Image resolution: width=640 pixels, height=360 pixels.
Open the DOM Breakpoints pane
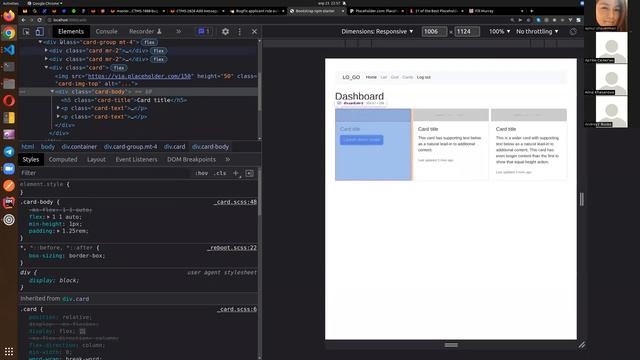(x=191, y=160)
